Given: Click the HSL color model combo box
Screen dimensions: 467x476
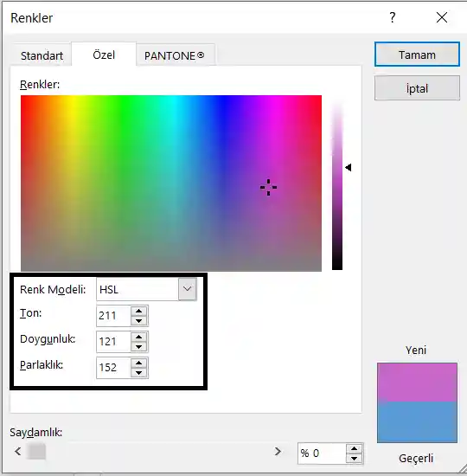Looking at the screenshot, I should [x=146, y=289].
